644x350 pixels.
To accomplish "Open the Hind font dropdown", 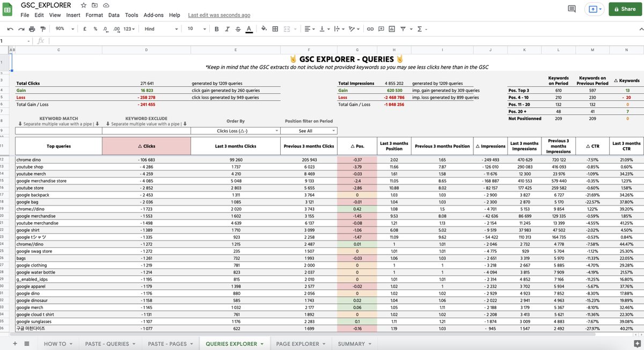I will pos(161,29).
